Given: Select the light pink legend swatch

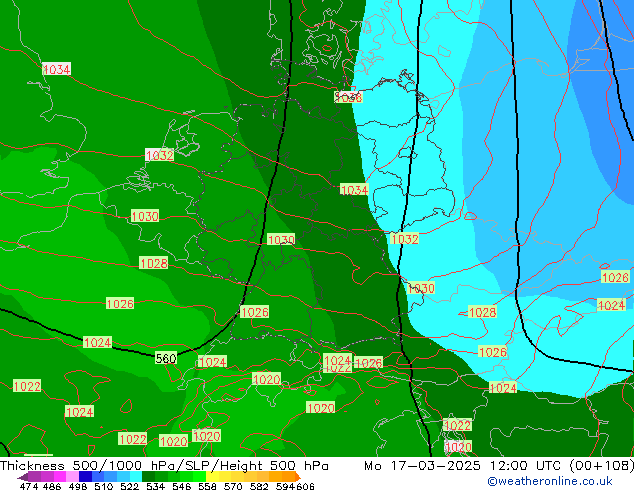Looking at the screenshot, I should pyautogui.click(x=72, y=476).
